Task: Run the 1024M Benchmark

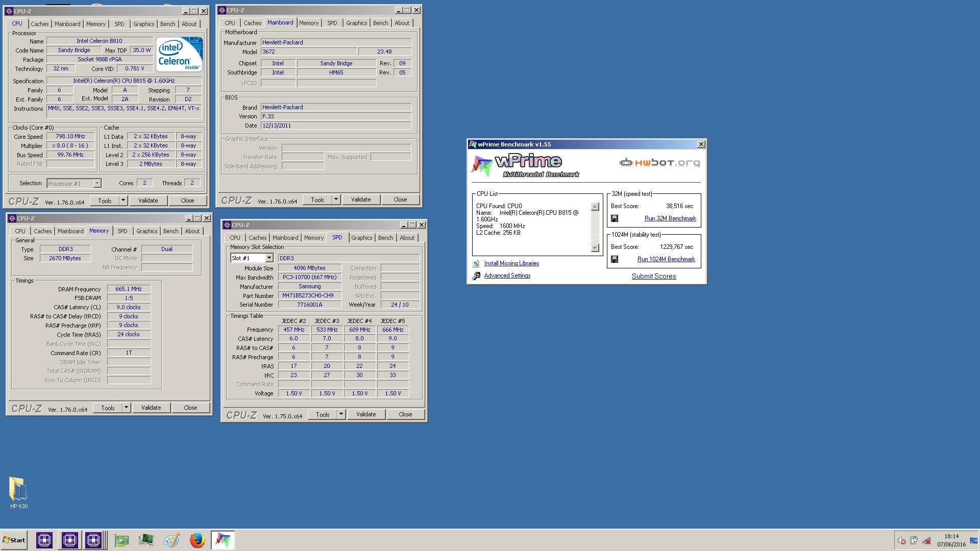Action: coord(666,259)
